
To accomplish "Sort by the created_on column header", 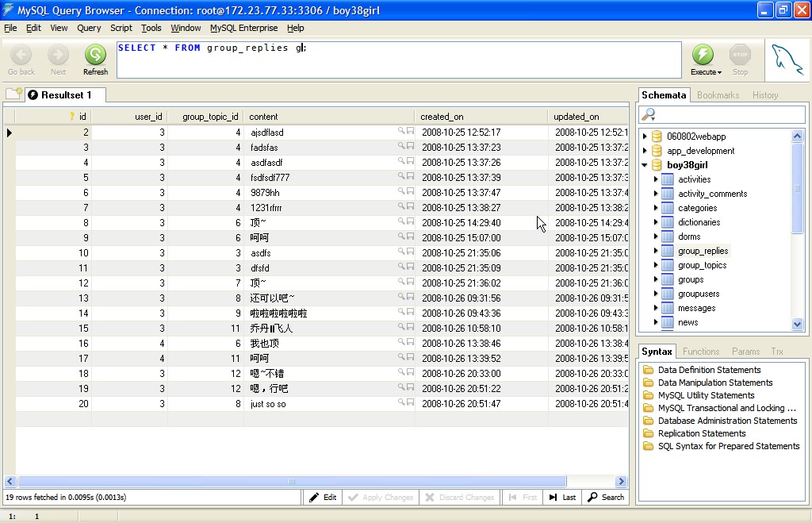I will tap(481, 117).
